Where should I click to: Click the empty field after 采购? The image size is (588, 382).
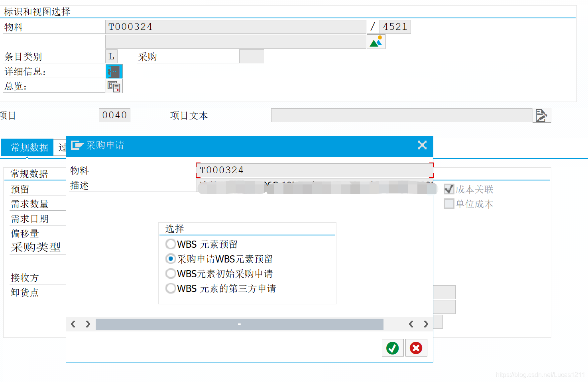click(x=252, y=57)
